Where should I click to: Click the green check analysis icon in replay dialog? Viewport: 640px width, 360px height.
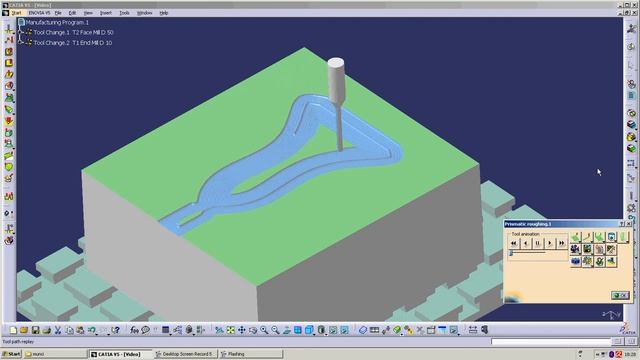(x=599, y=261)
